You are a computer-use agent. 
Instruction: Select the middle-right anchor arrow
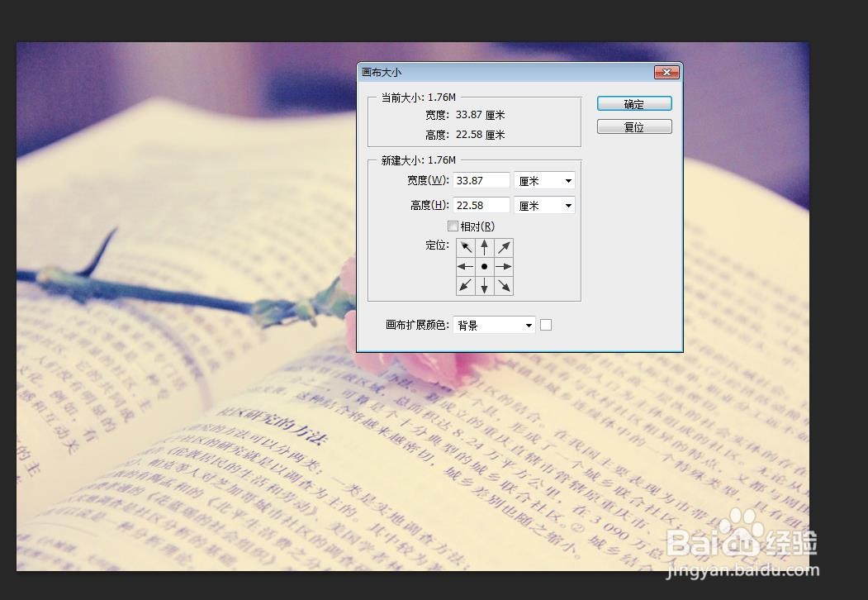[x=504, y=266]
